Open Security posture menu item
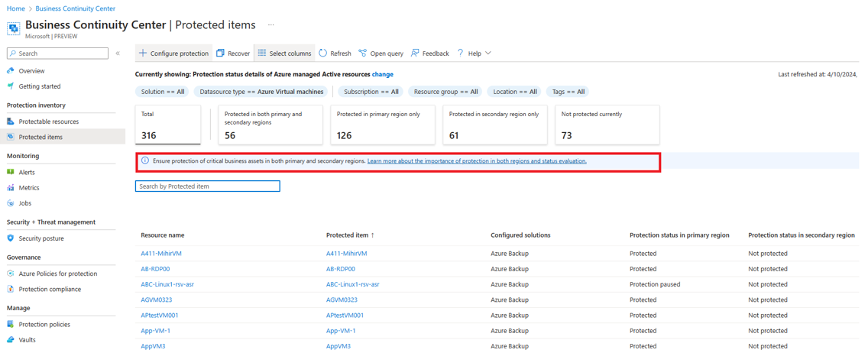This screenshot has width=868, height=353. [41, 238]
